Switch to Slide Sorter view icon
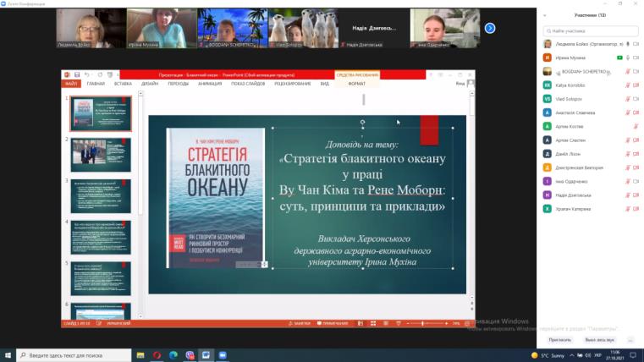 pos(373,323)
